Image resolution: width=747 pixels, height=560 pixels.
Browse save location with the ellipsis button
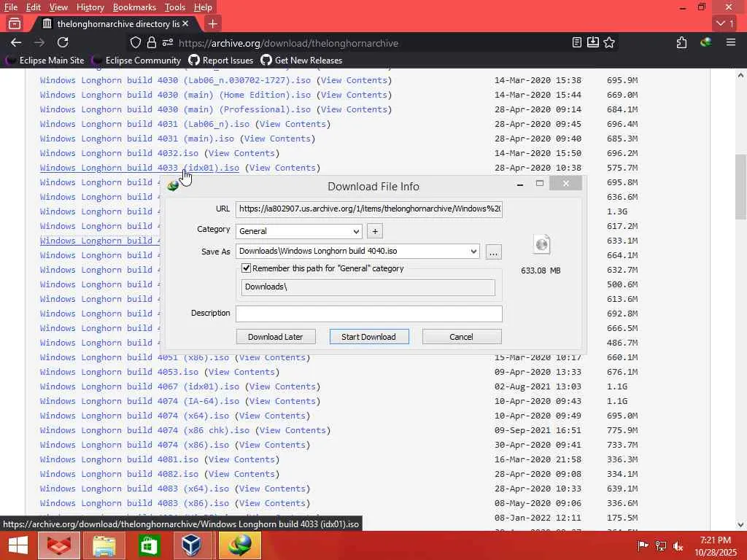pos(494,252)
